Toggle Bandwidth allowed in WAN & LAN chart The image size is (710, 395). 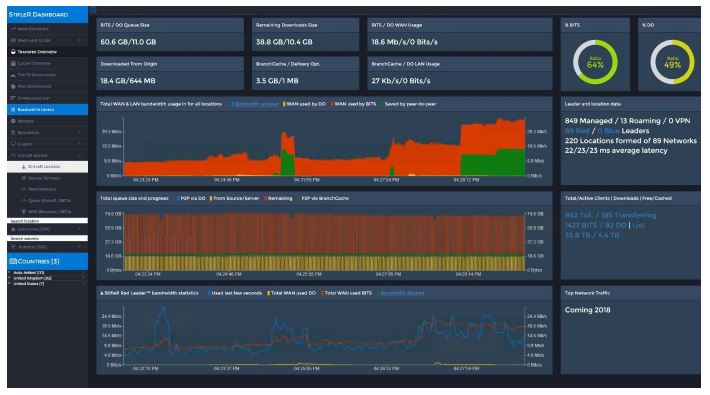pyautogui.click(x=255, y=104)
